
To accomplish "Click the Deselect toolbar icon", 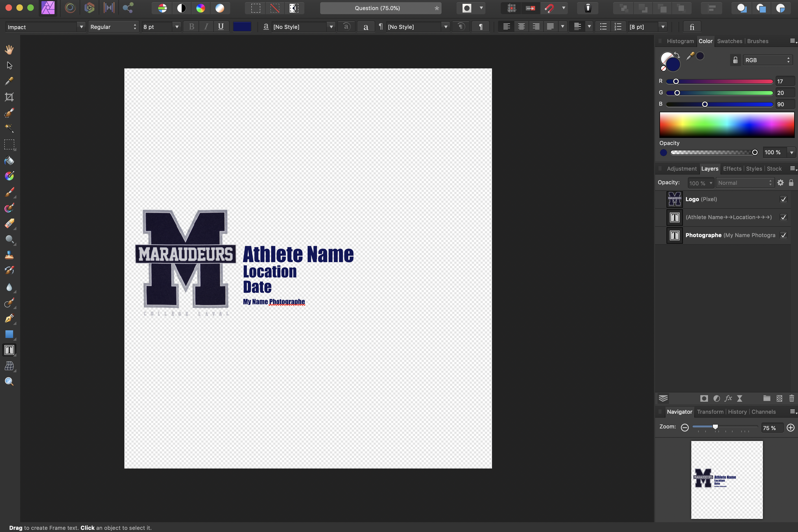I will point(275,8).
